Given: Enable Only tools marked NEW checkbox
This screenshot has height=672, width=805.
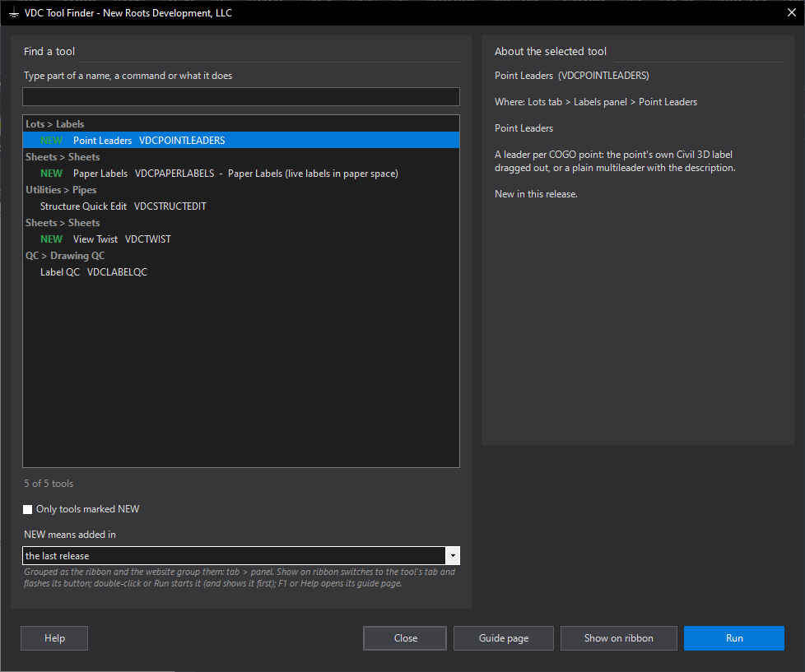Looking at the screenshot, I should (28, 509).
